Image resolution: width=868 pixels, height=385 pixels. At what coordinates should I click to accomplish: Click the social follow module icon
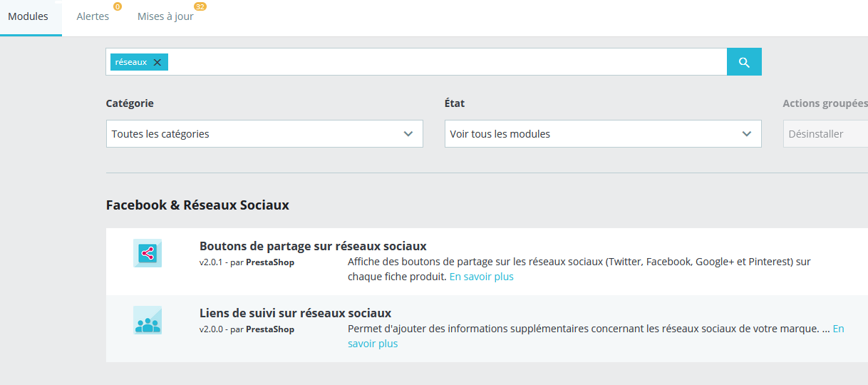point(148,320)
